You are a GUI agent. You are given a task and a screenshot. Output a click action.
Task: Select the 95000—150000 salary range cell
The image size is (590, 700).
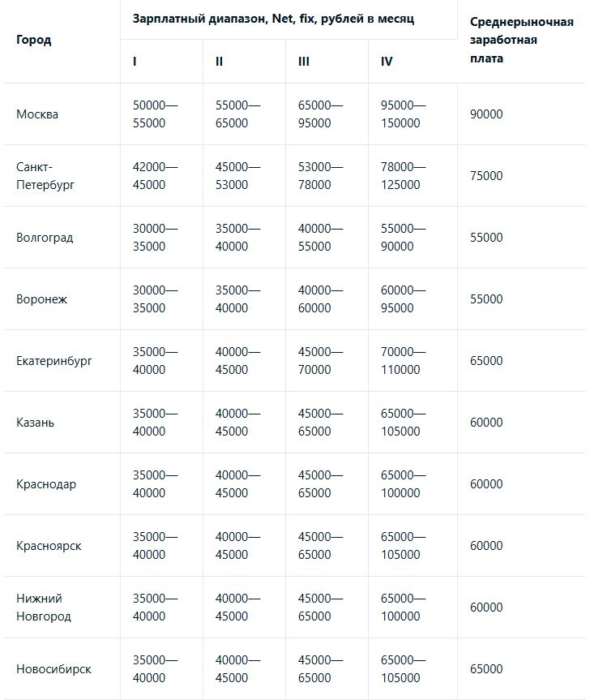click(x=403, y=114)
